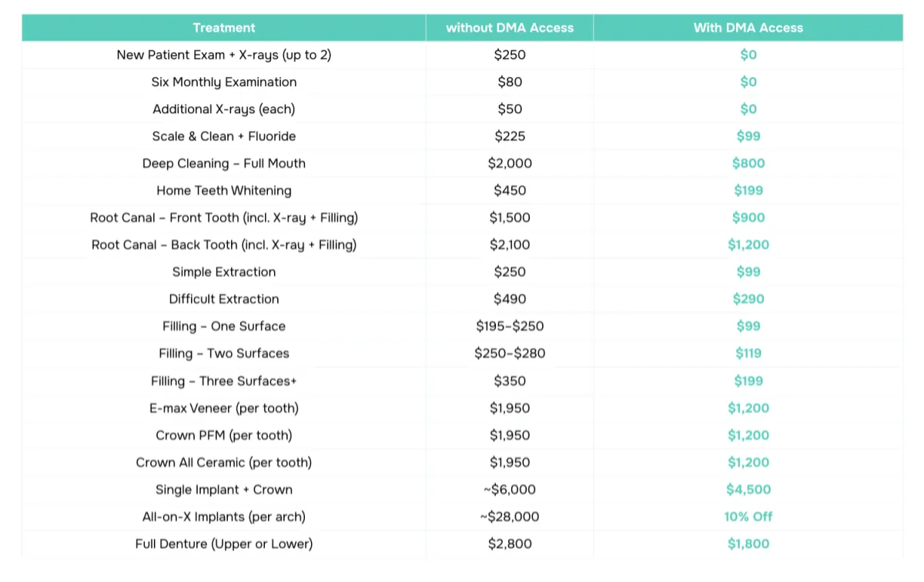
Task: Click the $195–$250 one surface filling price
Action: point(510,326)
